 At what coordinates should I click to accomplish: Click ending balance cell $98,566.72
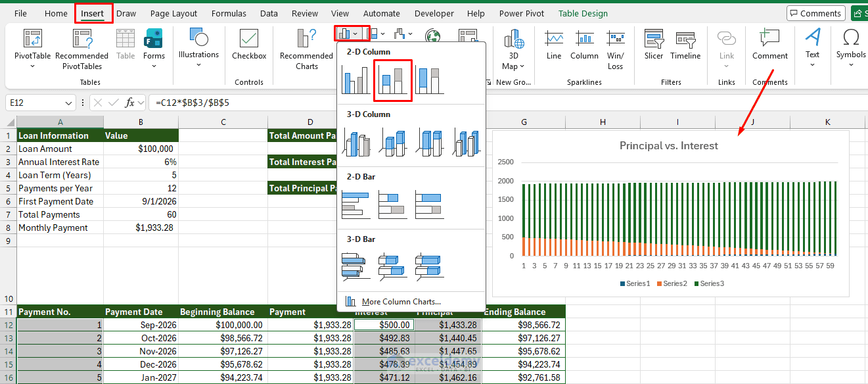click(x=524, y=325)
